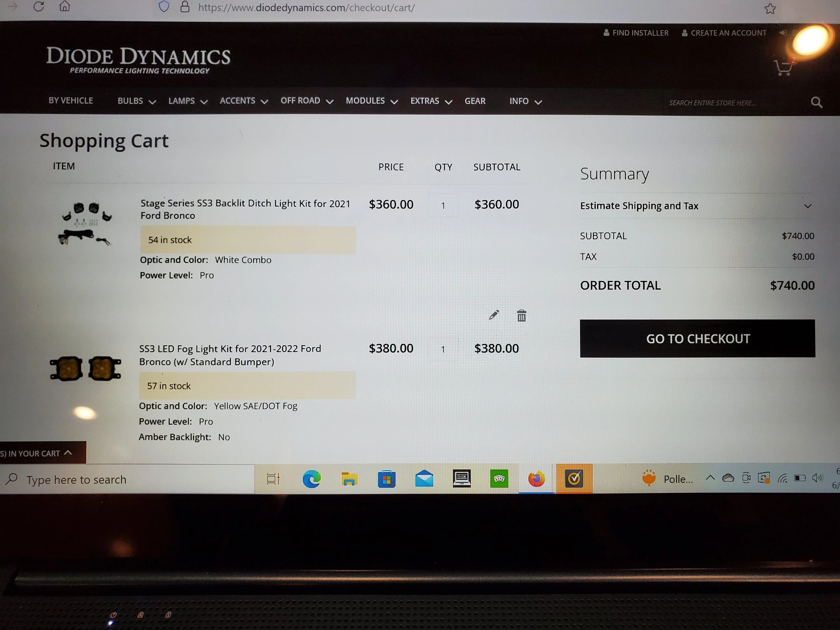Launch Microsoft Edge from the taskbar
Image resolution: width=840 pixels, height=630 pixels.
click(x=311, y=479)
